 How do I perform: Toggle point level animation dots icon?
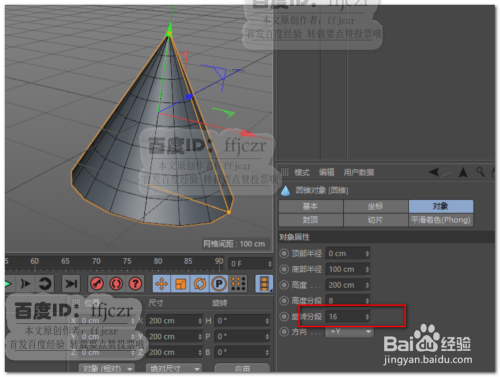click(238, 284)
